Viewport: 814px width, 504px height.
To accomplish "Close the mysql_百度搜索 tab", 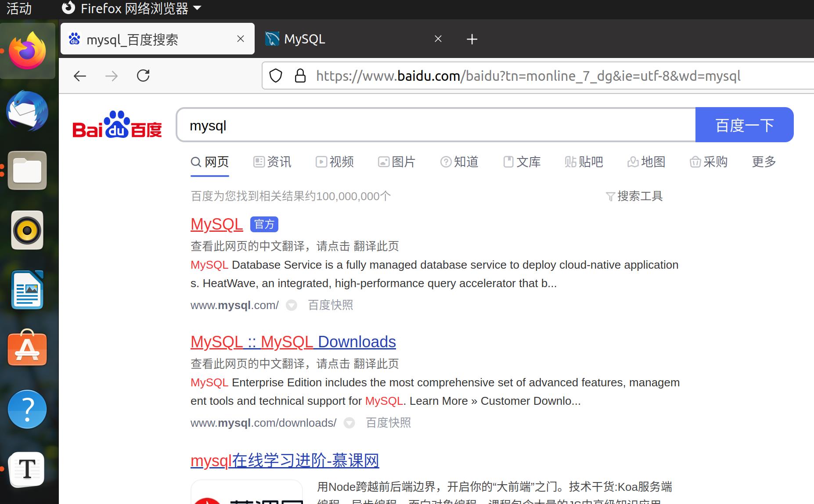I will coord(241,39).
